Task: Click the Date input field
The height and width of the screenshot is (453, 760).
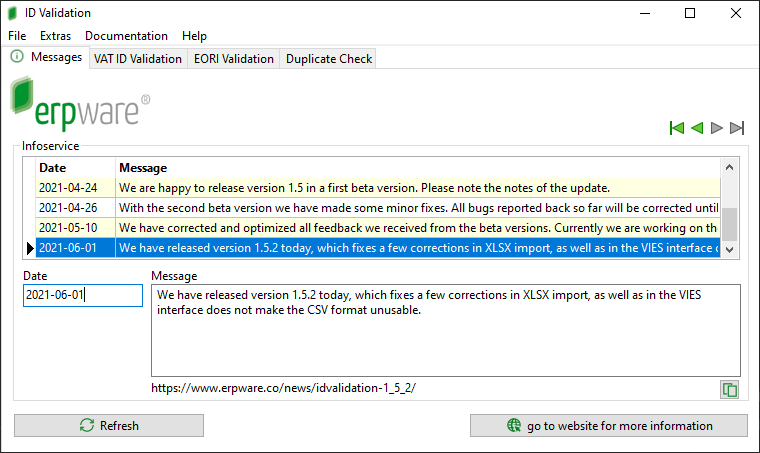Action: [83, 295]
